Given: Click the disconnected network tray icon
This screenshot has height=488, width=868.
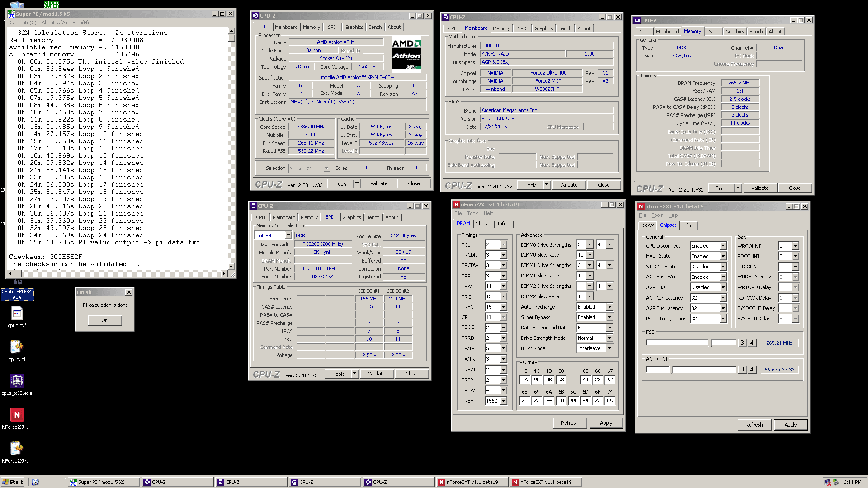Looking at the screenshot, I should coord(827,482).
